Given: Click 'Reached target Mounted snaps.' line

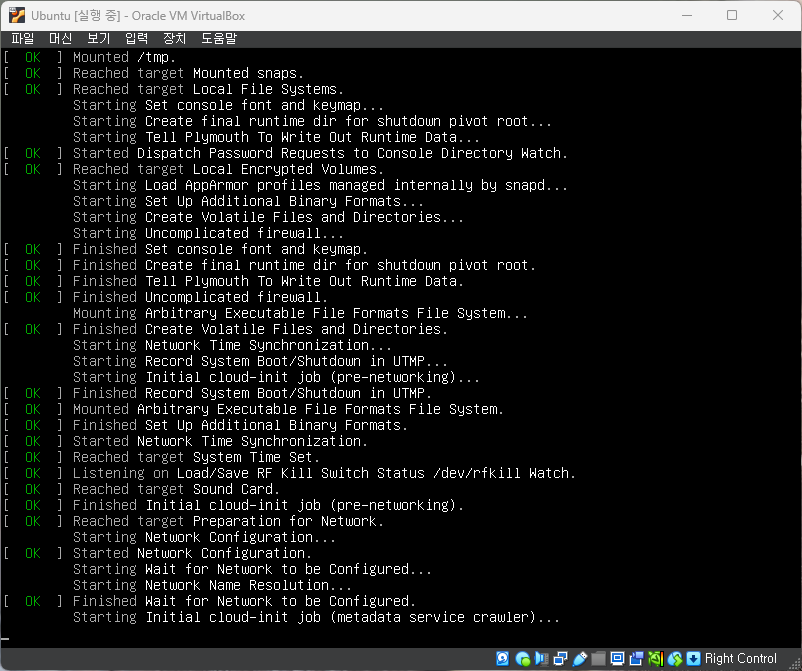Looking at the screenshot, I should pos(188,73).
